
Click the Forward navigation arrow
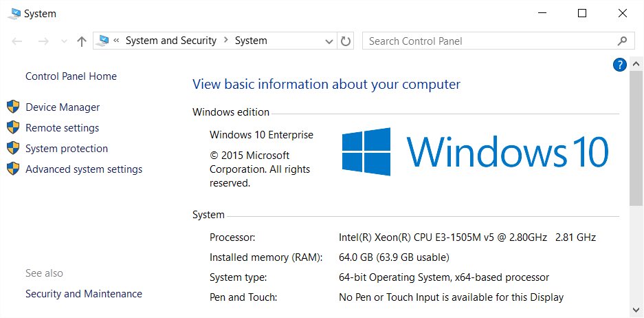pos(43,41)
